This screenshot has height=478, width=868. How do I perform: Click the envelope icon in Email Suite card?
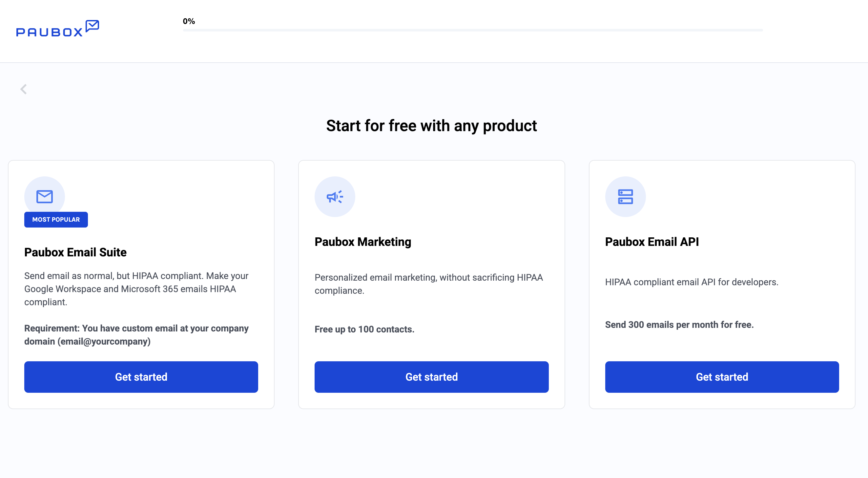click(x=45, y=197)
